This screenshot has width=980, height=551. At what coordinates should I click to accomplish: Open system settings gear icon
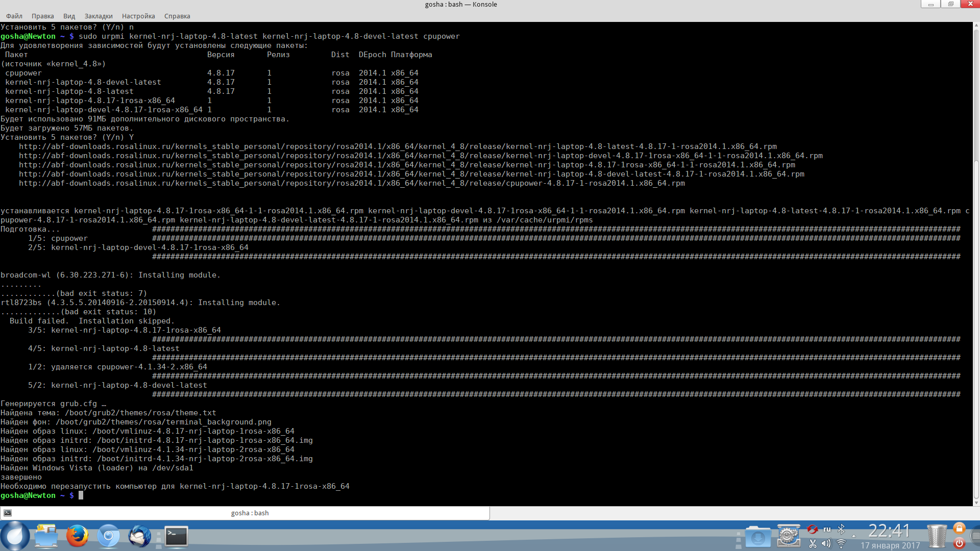tap(789, 536)
